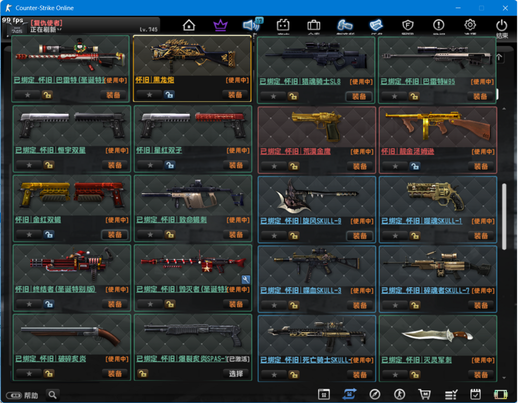Open the 怀旧|黑龙炮 item name link

(x=155, y=80)
